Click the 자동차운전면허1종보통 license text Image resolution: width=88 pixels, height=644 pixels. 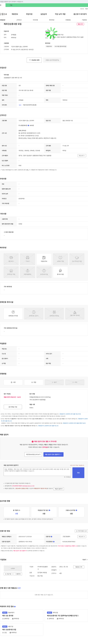click(x=30, y=105)
